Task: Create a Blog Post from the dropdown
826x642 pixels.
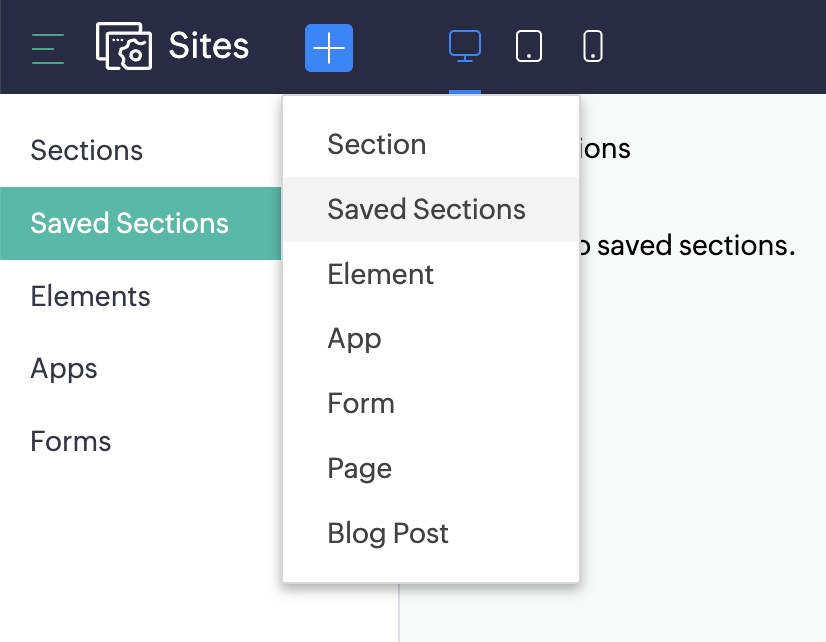Action: [x=388, y=534]
